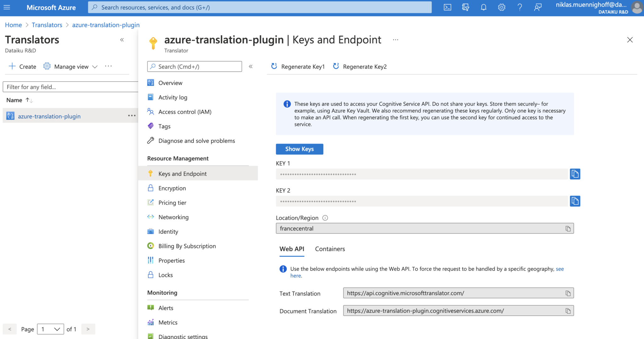Click the Show Keys button
Screen dimensions: 644x339
(x=299, y=149)
